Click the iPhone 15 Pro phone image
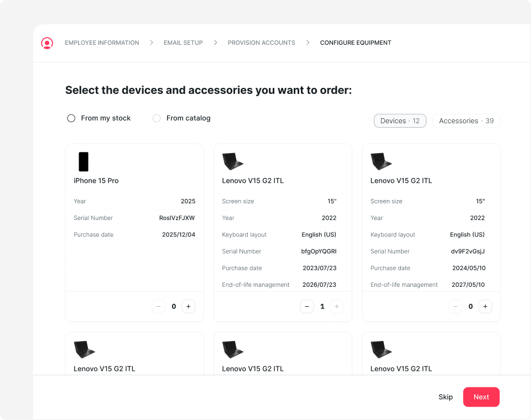531x420 pixels. coord(84,161)
